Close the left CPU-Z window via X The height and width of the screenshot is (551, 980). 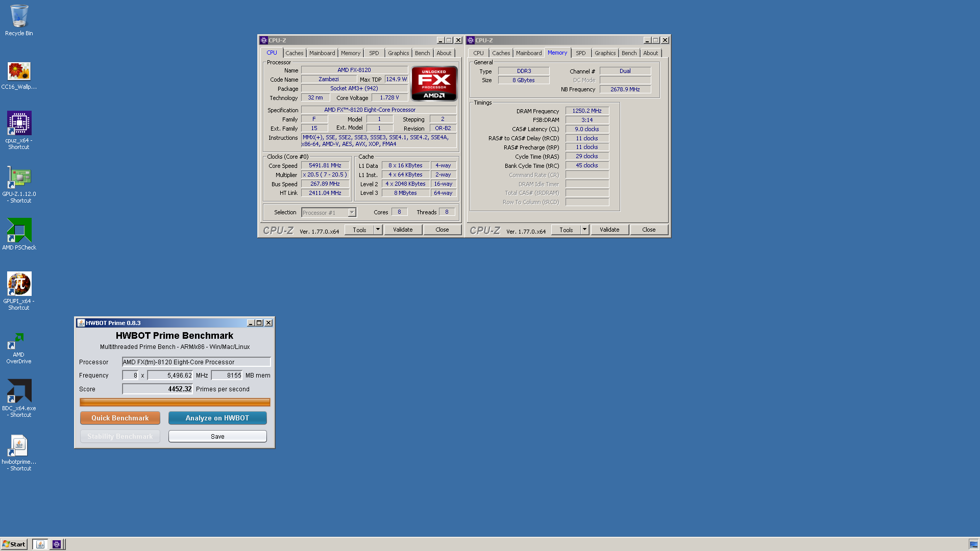[458, 40]
